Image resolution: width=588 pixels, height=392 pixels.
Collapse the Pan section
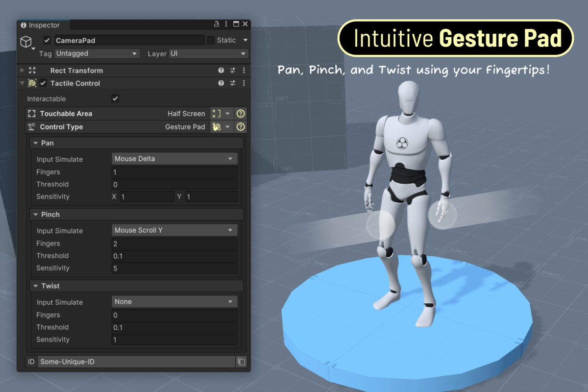pyautogui.click(x=36, y=143)
